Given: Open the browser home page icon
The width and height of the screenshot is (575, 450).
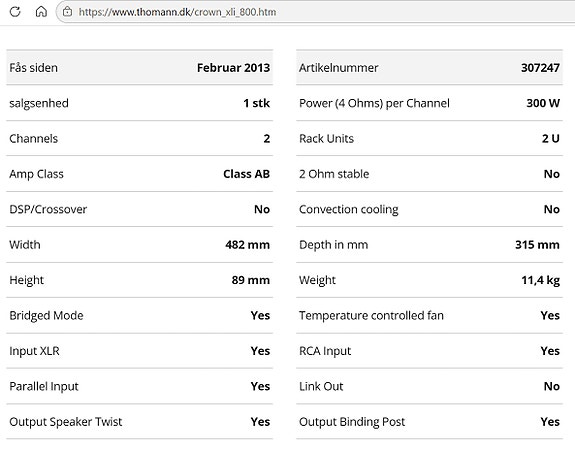Looking at the screenshot, I should click(41, 12).
